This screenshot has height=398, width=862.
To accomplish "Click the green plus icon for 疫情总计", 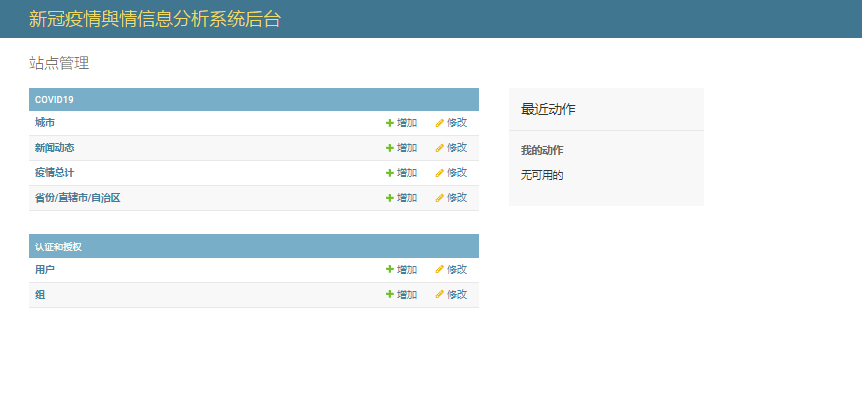I will [390, 173].
